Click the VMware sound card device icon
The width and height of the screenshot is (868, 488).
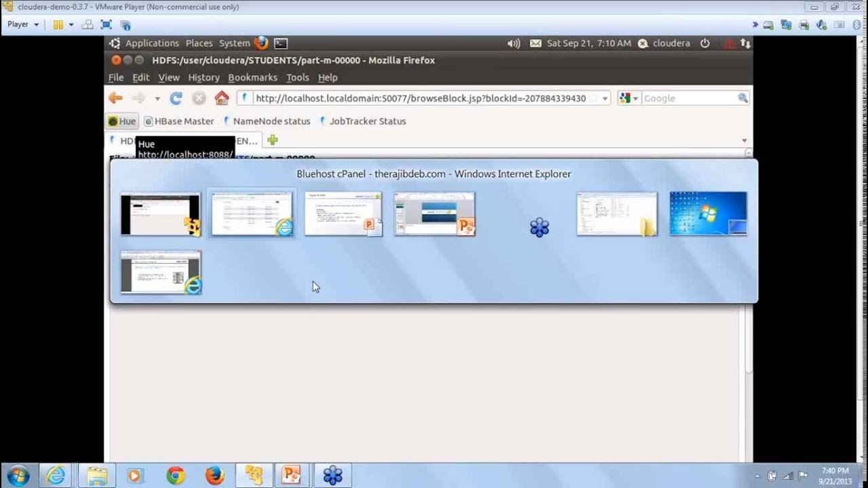point(821,24)
